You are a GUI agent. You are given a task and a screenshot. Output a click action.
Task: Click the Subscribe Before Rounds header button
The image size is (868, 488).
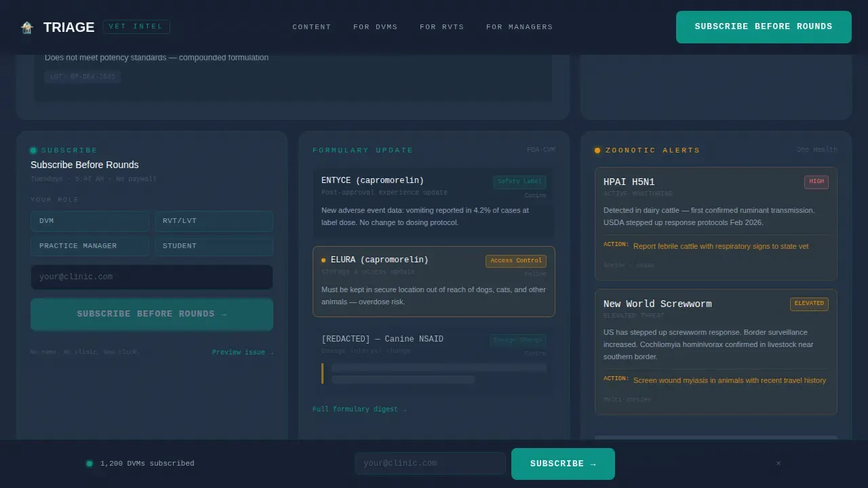pyautogui.click(x=764, y=27)
